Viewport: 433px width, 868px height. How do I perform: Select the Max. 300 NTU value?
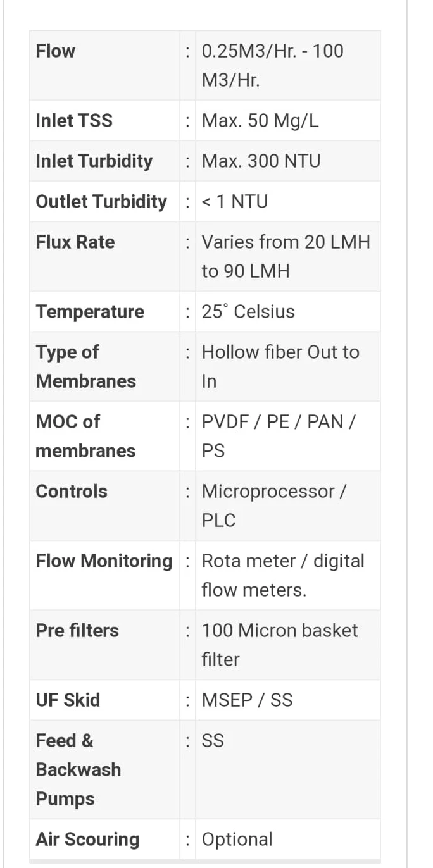[261, 161]
